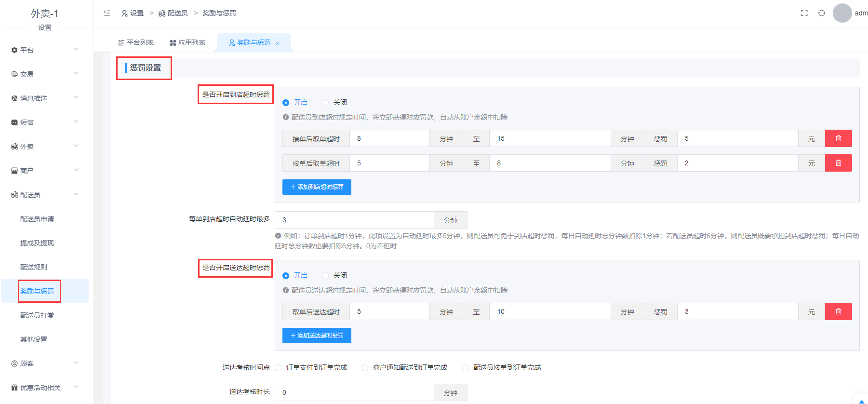Edit first row start time 8 field
This screenshot has width=868, height=404.
tap(389, 138)
